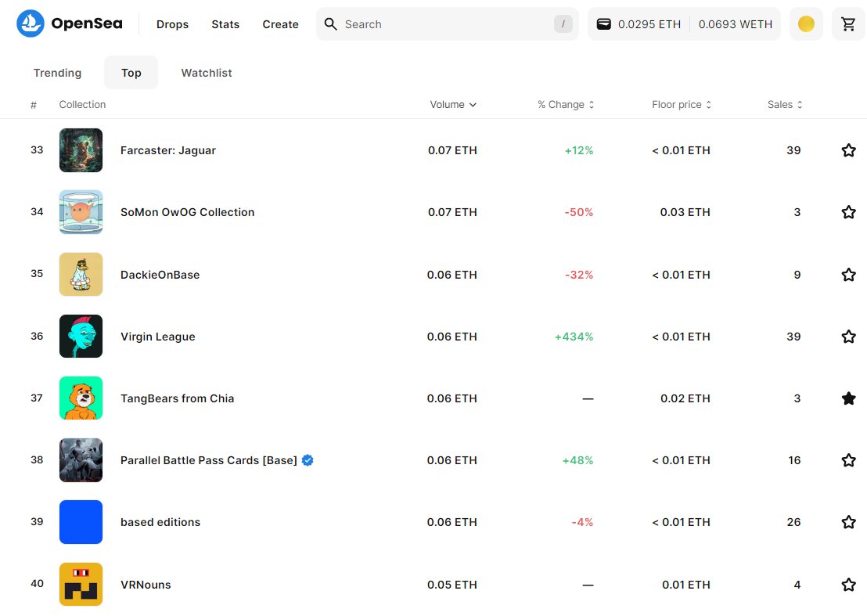The height and width of the screenshot is (616, 867).
Task: Open Parallel Battle Pass Cards [Base] collection
Action: 208,460
